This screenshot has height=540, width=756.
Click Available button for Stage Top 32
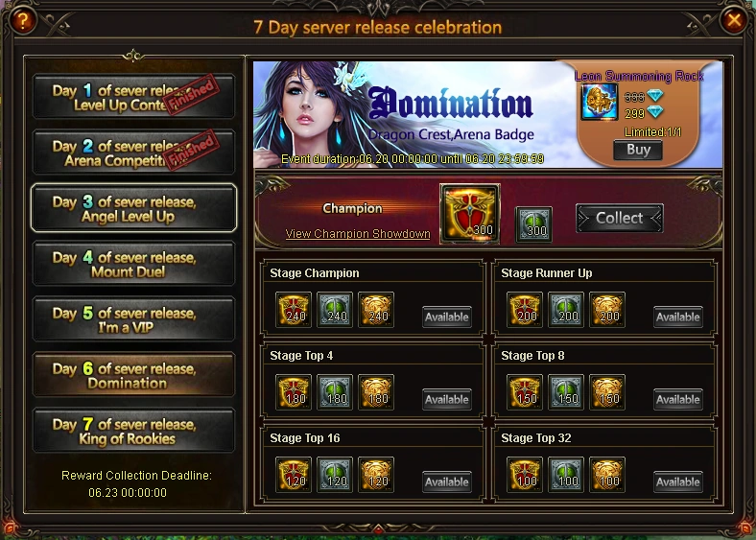tap(678, 481)
